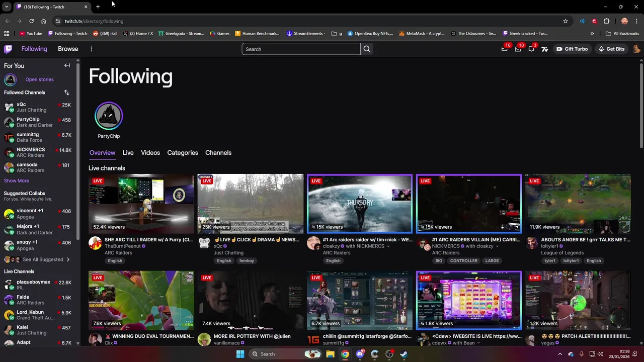644x362 pixels.
Task: Click the search magnifier button
Action: pos(367,49)
